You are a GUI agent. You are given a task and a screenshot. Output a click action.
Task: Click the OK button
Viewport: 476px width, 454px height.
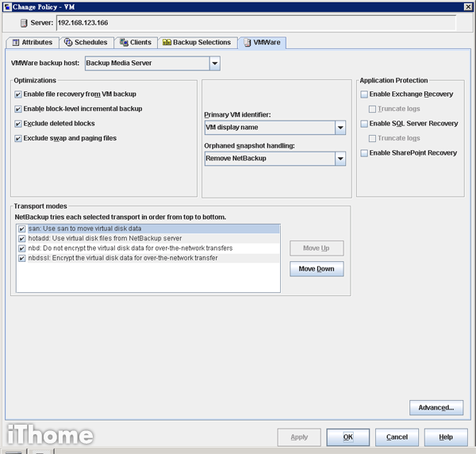tap(348, 437)
